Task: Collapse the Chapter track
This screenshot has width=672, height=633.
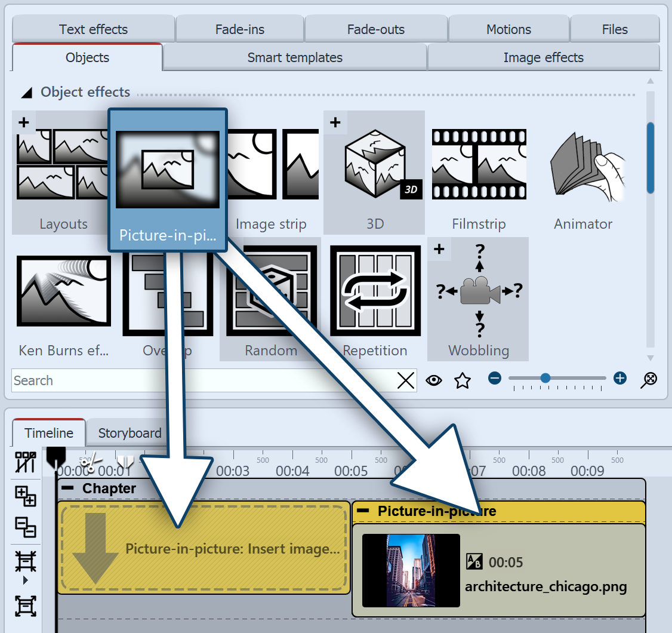Action: [x=68, y=488]
